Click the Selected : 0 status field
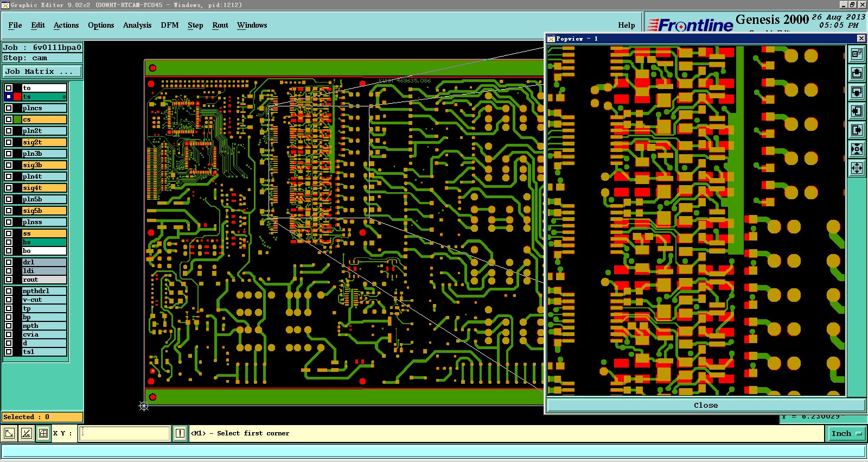 pos(42,417)
